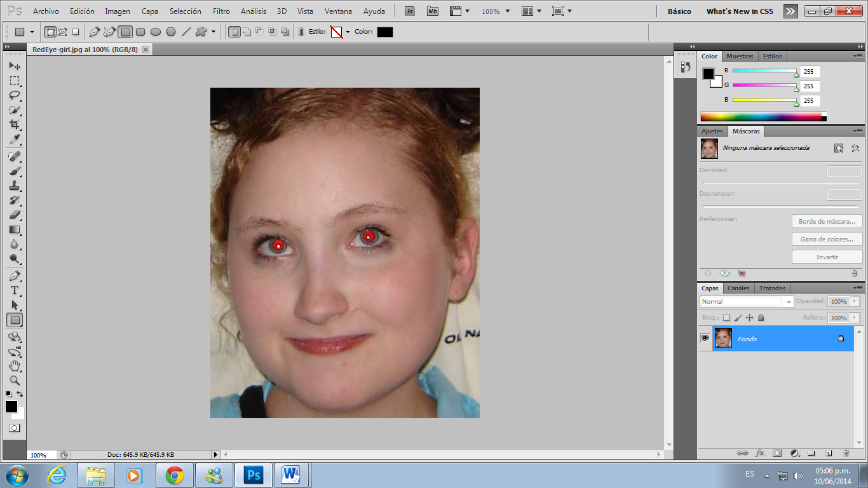Select the Horizontal Type tool
868x488 pixels.
pyautogui.click(x=15, y=291)
